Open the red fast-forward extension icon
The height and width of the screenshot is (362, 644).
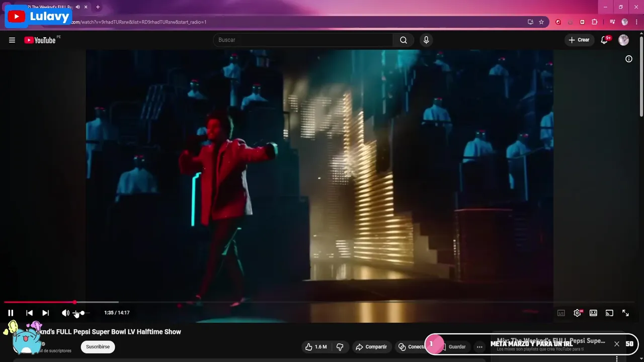pyautogui.click(x=582, y=22)
